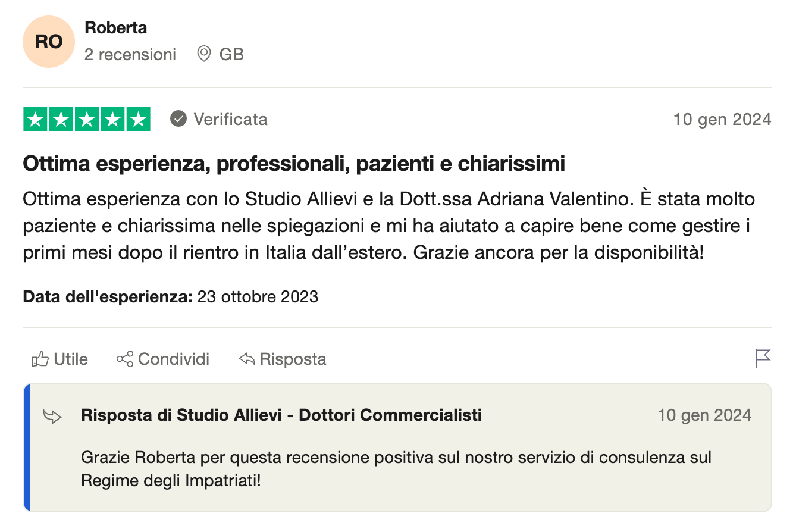Click the review date 10 gen 2024
The width and height of the screenshot is (796, 532).
722,119
